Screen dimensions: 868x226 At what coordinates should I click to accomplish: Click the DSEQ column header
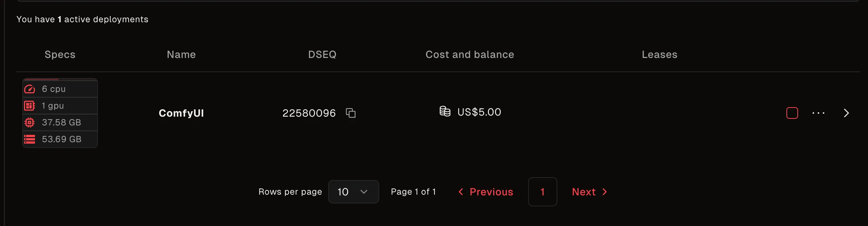tap(322, 55)
